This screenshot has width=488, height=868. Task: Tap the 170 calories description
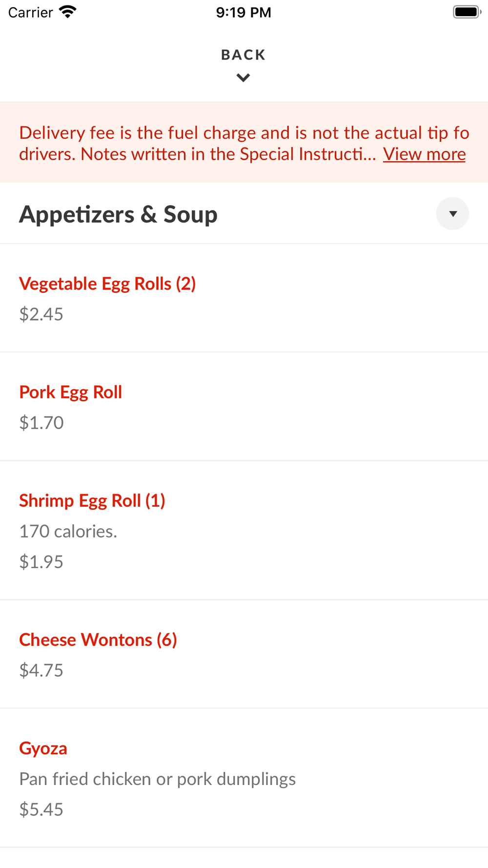68,531
